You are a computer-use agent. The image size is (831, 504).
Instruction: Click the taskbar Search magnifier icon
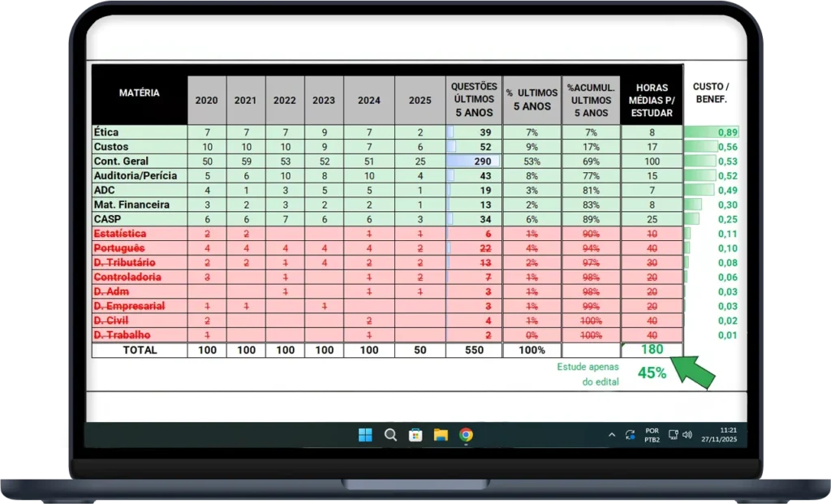pos(390,435)
